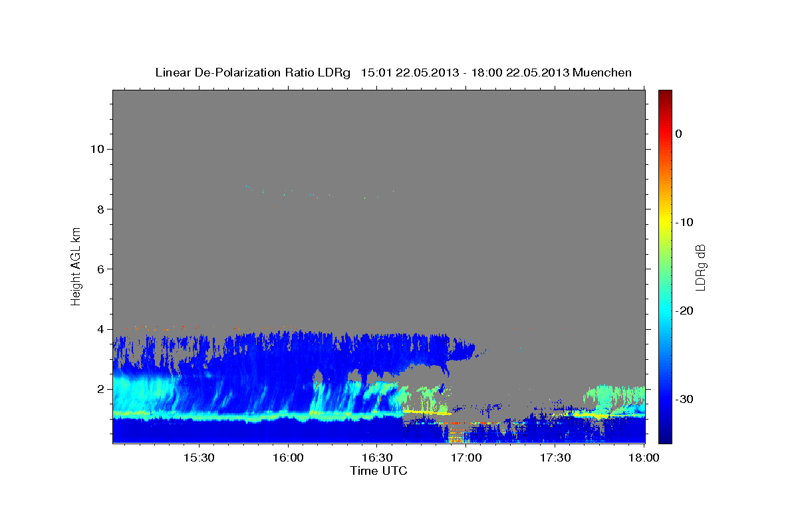
Task: Click the colorbar value label 0
Action: (x=679, y=134)
